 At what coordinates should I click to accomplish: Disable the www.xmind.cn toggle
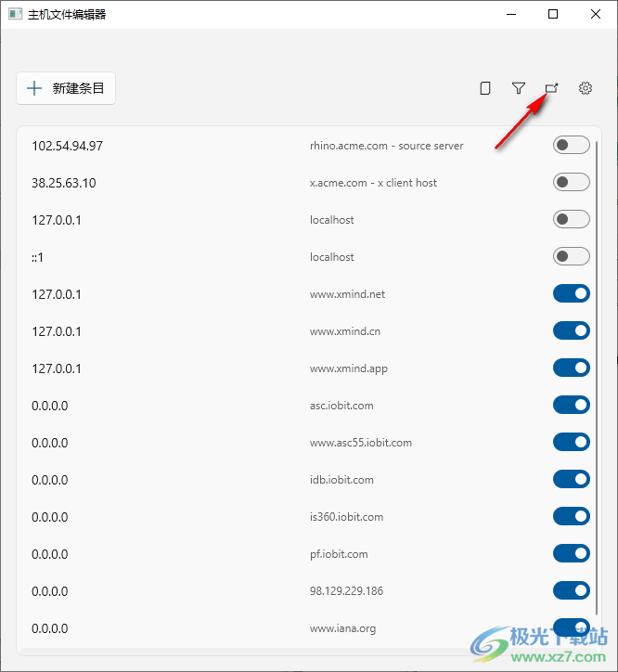click(572, 330)
